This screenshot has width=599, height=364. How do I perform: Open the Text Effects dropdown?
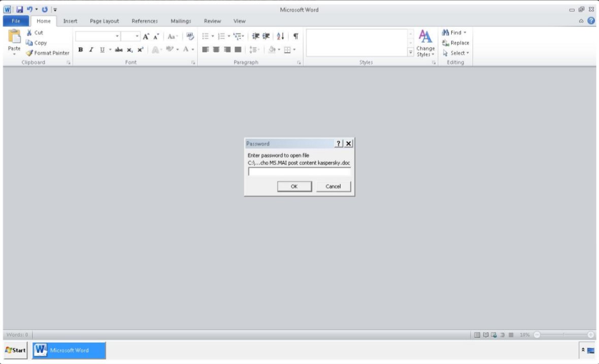(x=157, y=50)
